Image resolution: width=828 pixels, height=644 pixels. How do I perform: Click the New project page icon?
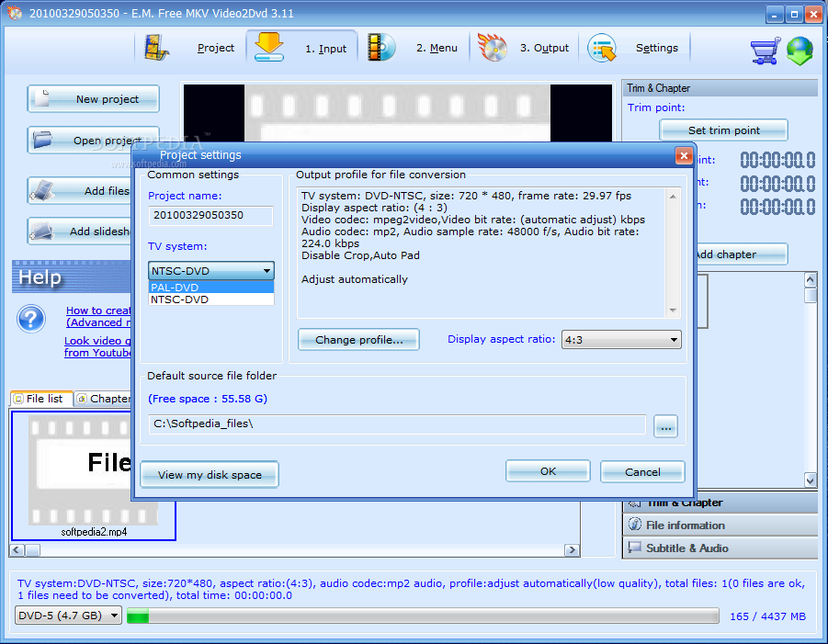point(43,98)
